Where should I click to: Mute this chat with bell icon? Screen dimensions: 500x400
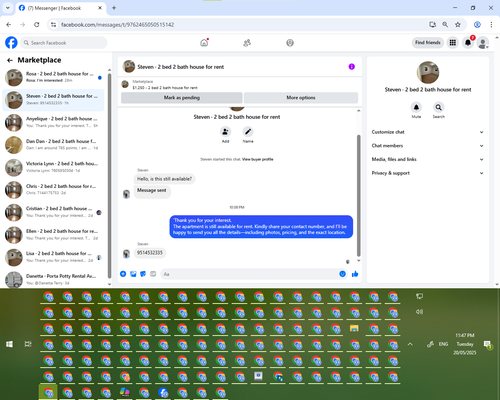click(x=416, y=107)
